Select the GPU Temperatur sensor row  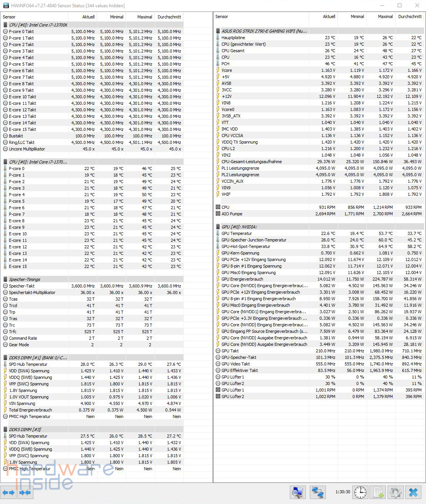pos(236,233)
